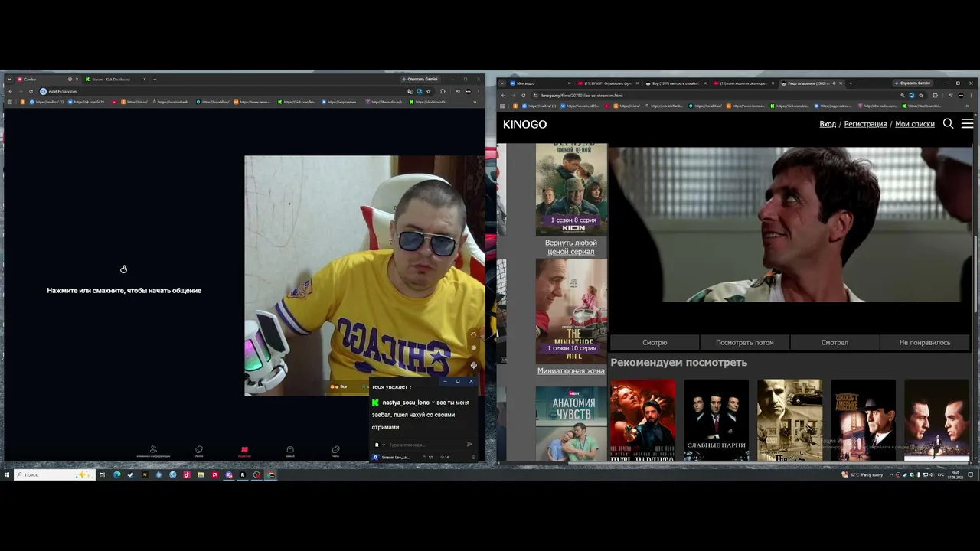Click username nastya_sosu_lone in chat
The image size is (980, 551).
point(406,403)
